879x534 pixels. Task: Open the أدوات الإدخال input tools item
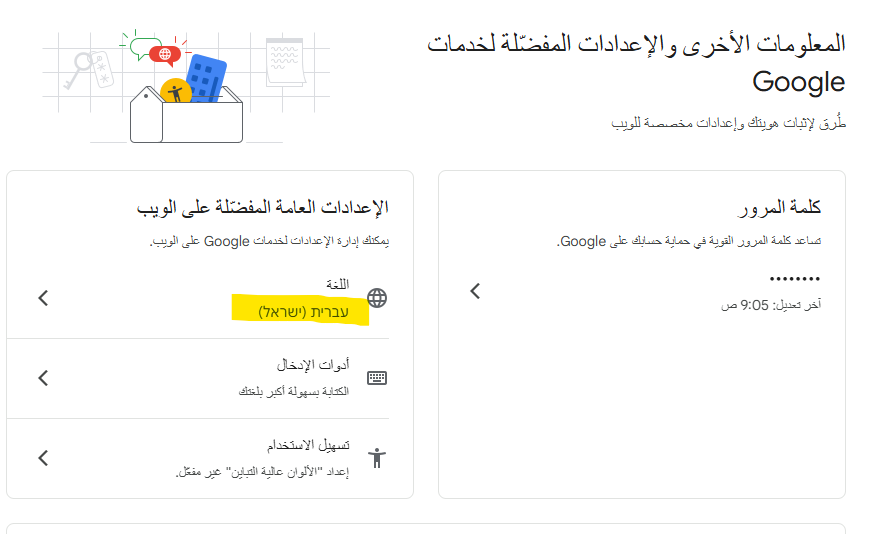coord(311,365)
